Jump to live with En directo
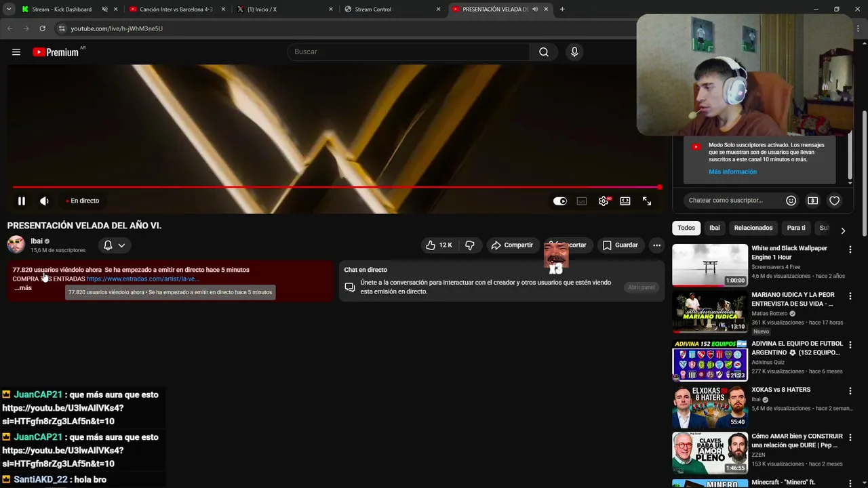Image resolution: width=868 pixels, height=488 pixels. (x=83, y=201)
